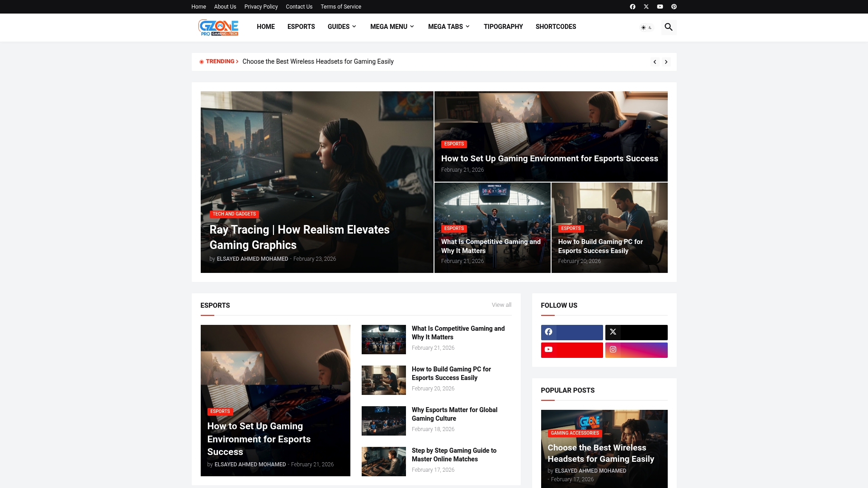
Task: Click the GZone site logo
Action: pyautogui.click(x=218, y=28)
